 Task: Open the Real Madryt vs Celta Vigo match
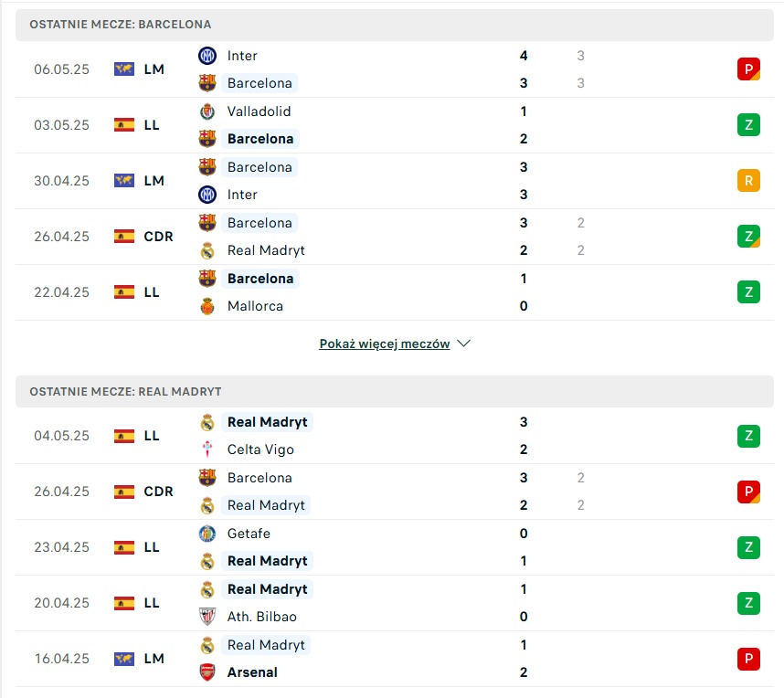pyautogui.click(x=395, y=436)
